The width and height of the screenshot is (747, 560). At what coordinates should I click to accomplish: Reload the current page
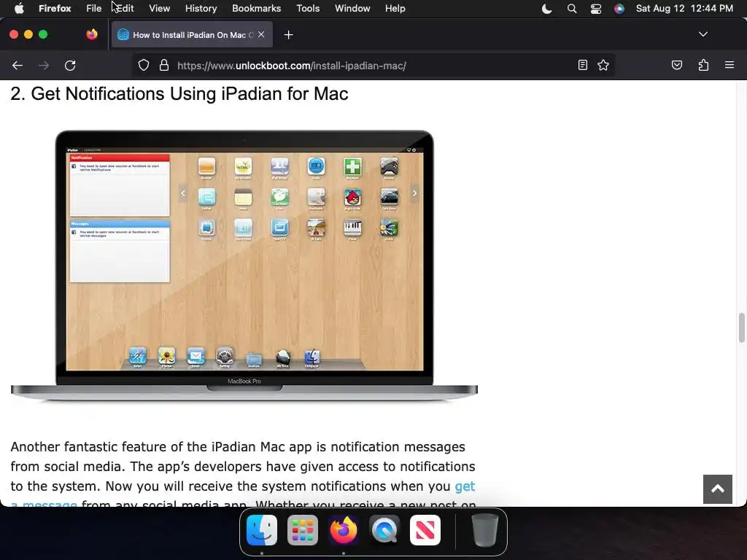coord(70,65)
